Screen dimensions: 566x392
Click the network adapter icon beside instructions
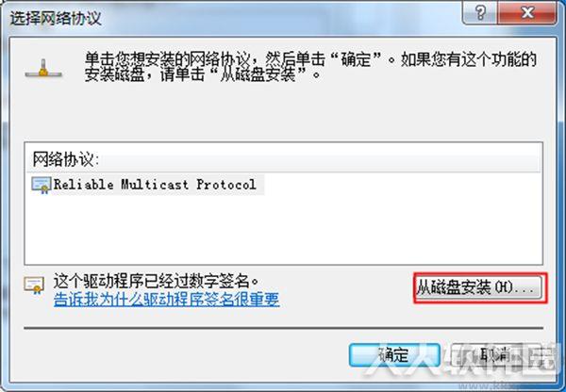click(43, 69)
